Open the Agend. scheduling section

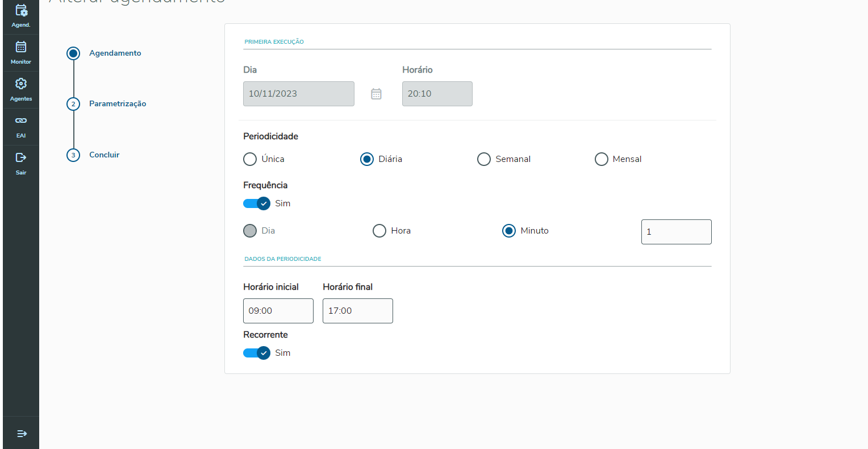click(x=21, y=15)
